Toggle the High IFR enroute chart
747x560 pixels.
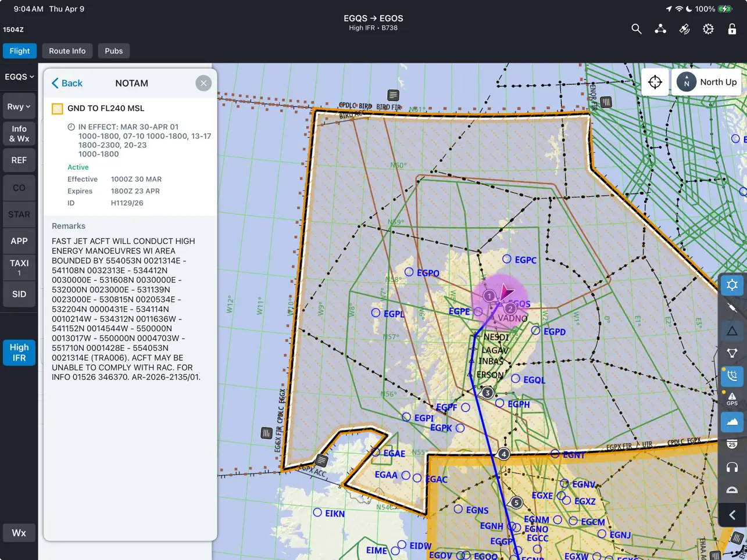point(19,353)
